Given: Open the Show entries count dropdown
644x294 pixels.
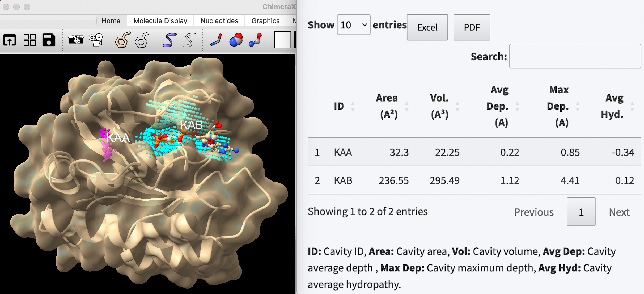Looking at the screenshot, I should tap(354, 25).
